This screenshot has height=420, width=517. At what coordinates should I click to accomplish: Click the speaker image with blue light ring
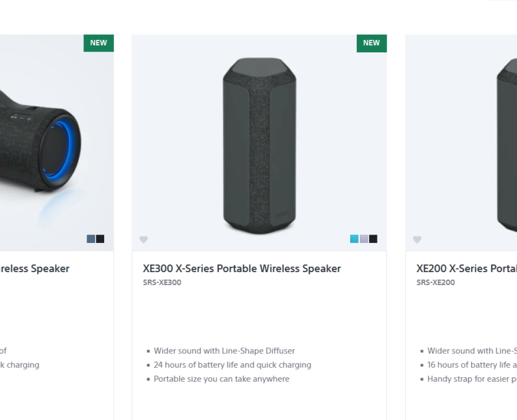41,144
